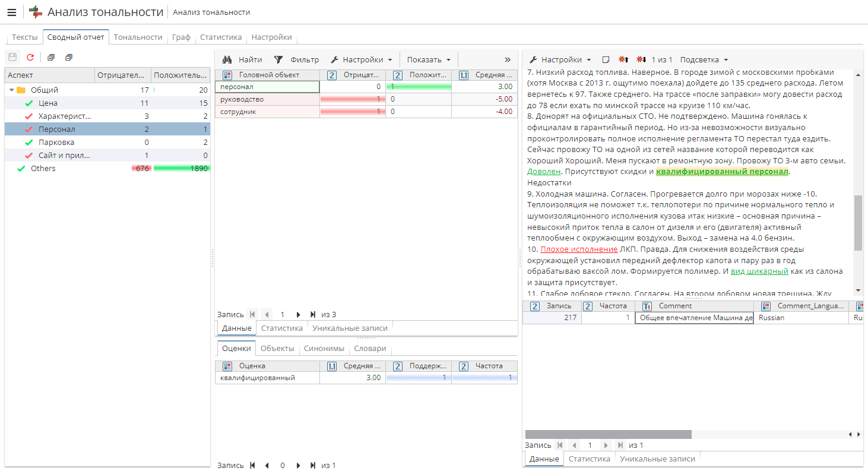
Task: Open right panel Настройки dropdown
Action: click(x=560, y=59)
